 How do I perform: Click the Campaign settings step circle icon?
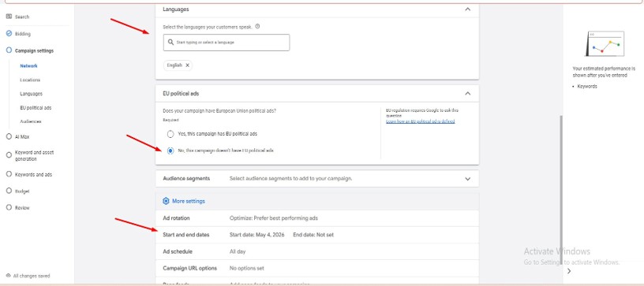[x=9, y=50]
